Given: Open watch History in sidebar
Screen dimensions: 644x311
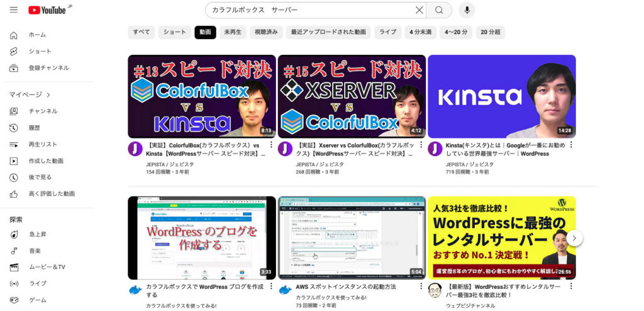Looking at the screenshot, I should (34, 128).
